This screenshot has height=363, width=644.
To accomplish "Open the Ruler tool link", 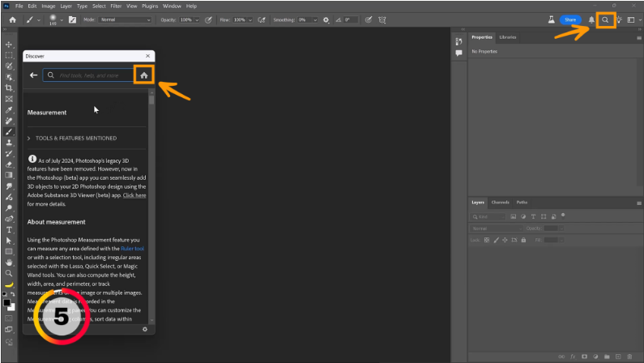I will click(132, 249).
